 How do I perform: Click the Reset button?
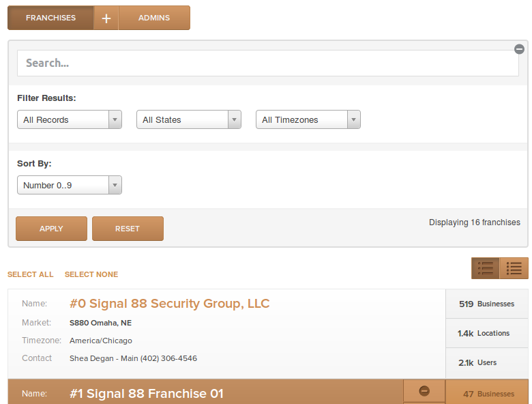pyautogui.click(x=128, y=229)
